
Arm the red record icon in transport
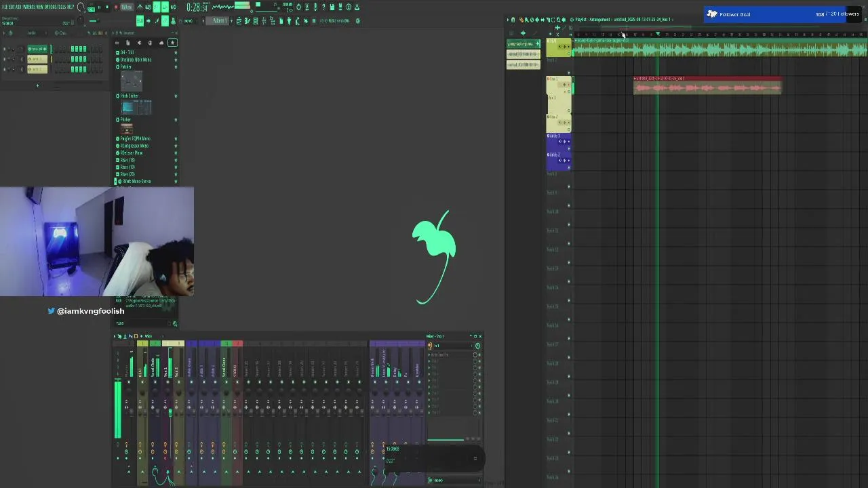pos(116,7)
